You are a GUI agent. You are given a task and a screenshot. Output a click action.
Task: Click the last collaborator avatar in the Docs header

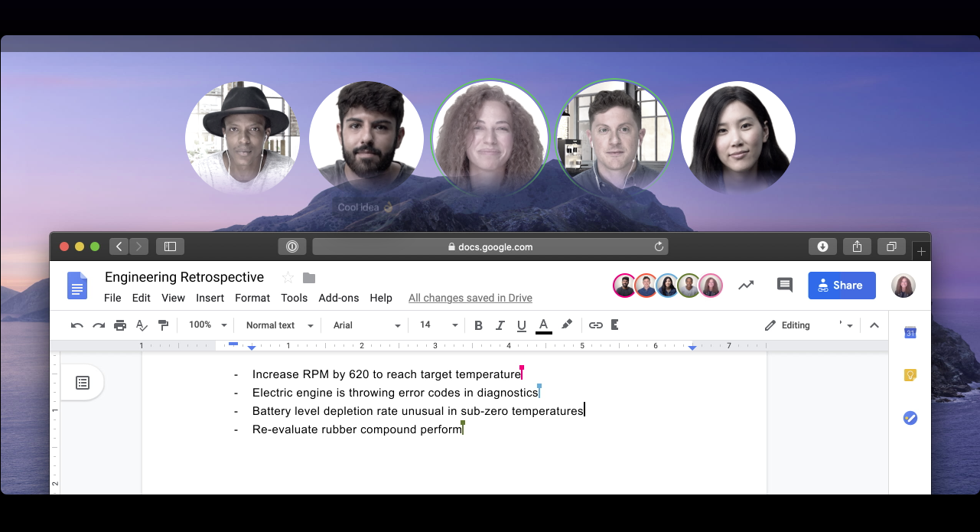pos(711,286)
